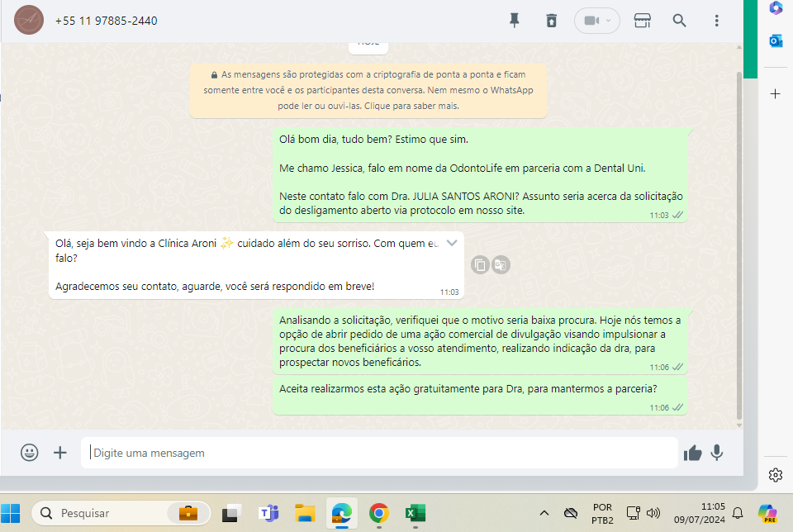
Task: Open the emoji picker
Action: (x=30, y=452)
